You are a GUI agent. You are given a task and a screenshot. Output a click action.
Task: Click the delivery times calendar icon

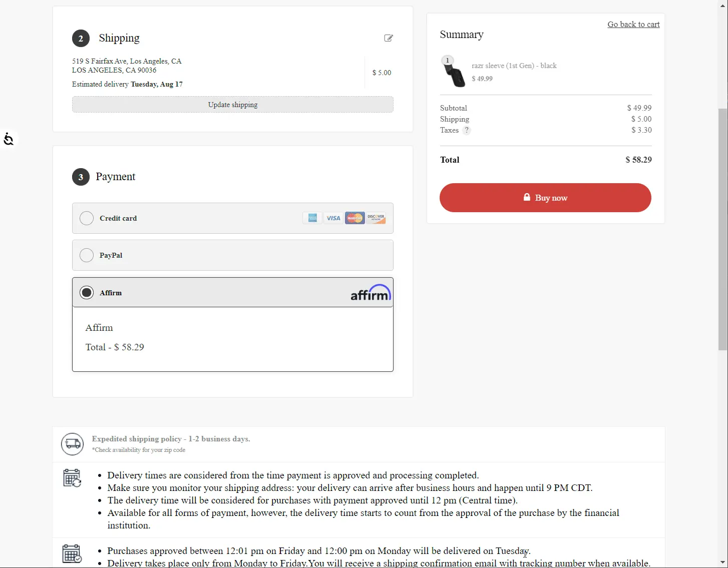(72, 478)
